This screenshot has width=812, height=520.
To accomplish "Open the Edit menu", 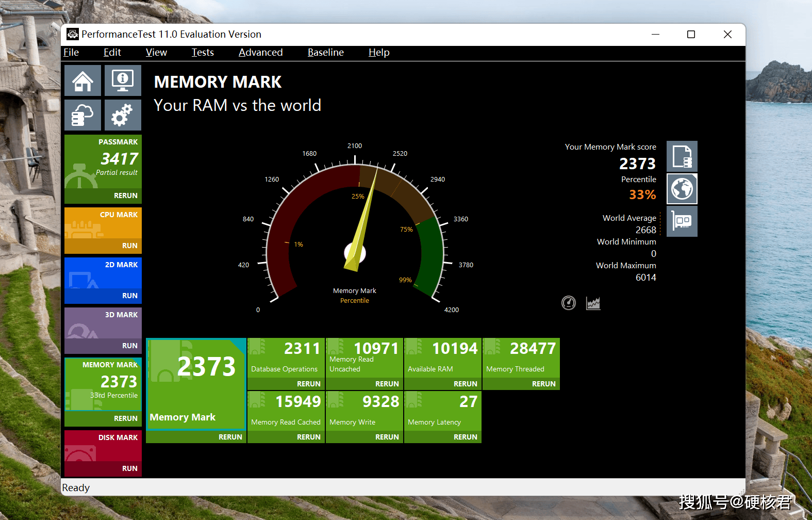I will [x=112, y=53].
